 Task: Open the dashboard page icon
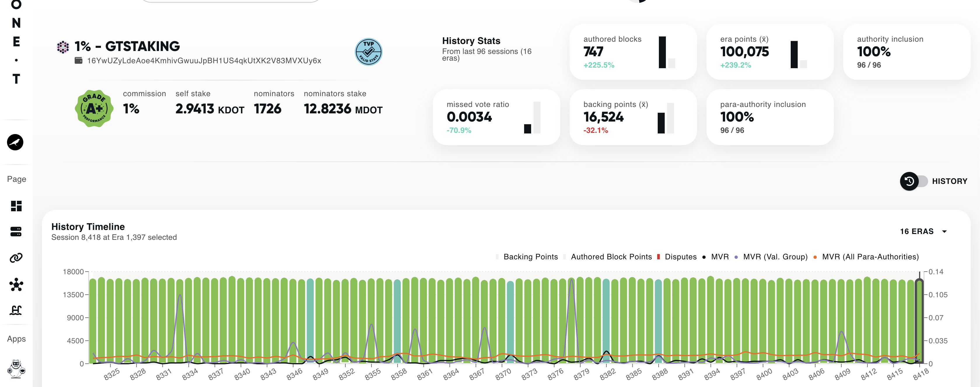(x=16, y=206)
